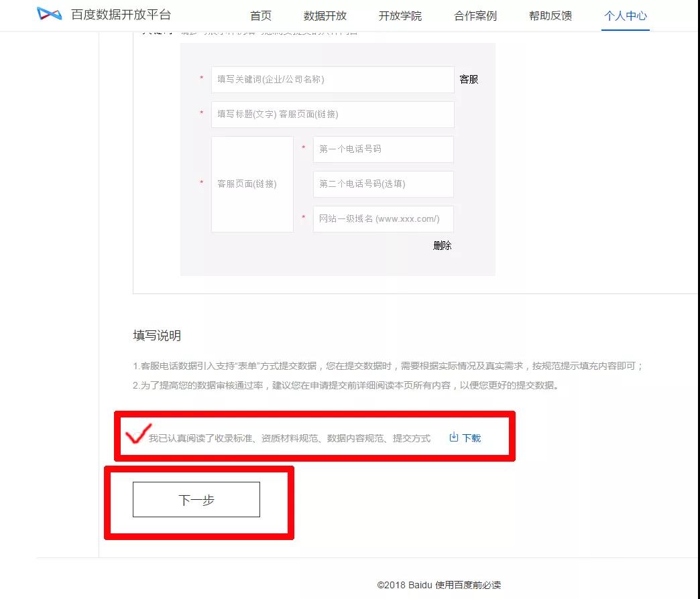The image size is (700, 599).
Task: Open the 个人中心 tab
Action: pos(626,15)
